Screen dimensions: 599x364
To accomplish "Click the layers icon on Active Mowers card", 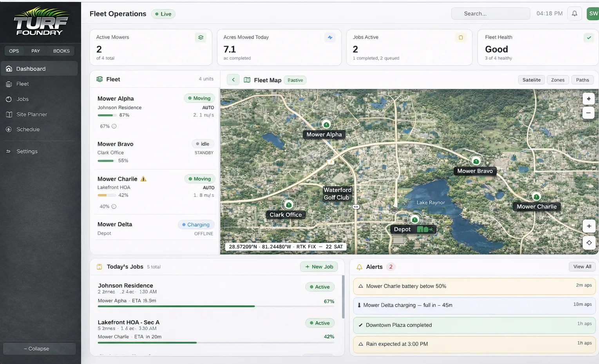I will pyautogui.click(x=201, y=38).
